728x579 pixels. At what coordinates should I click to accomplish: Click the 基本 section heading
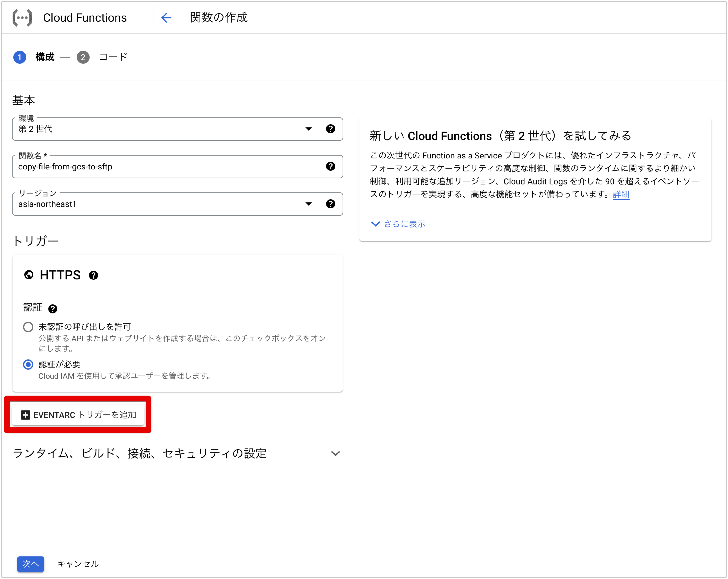[x=24, y=100]
